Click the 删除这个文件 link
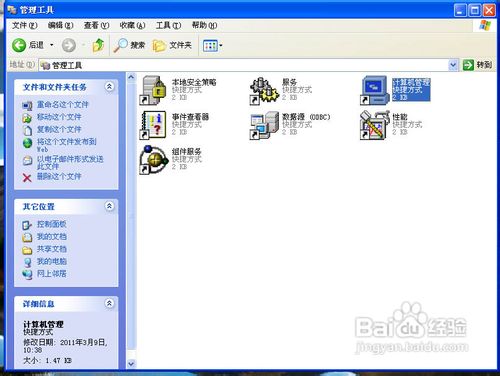The image size is (500, 376). pos(59,176)
